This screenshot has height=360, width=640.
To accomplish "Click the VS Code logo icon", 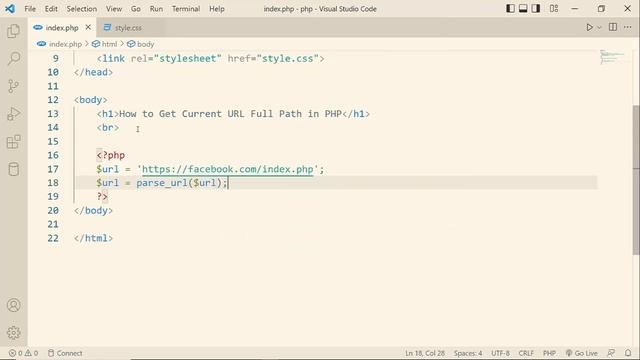I will (x=10, y=9).
